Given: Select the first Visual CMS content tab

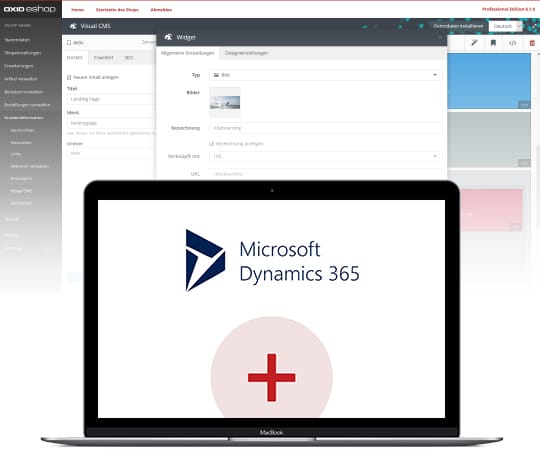Looking at the screenshot, I should tap(75, 58).
